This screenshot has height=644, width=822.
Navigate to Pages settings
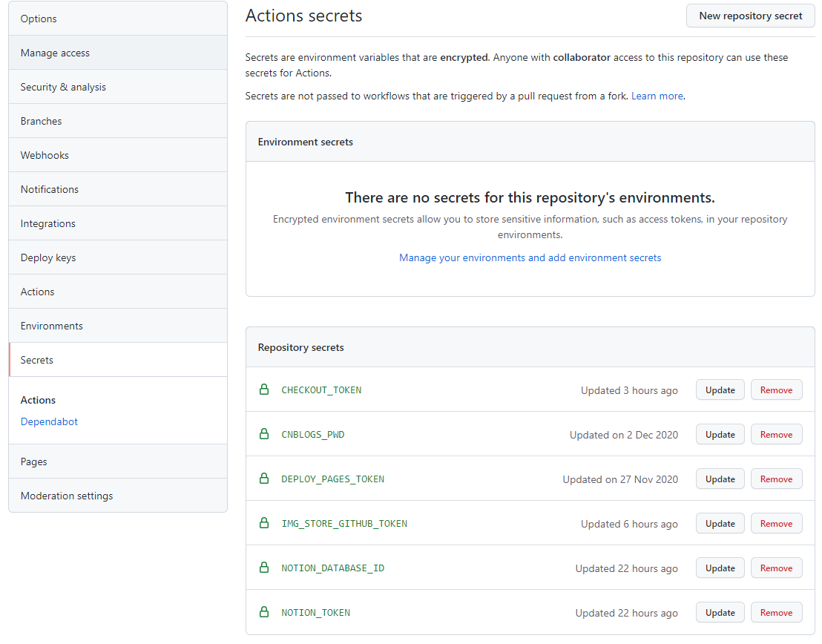[34, 461]
